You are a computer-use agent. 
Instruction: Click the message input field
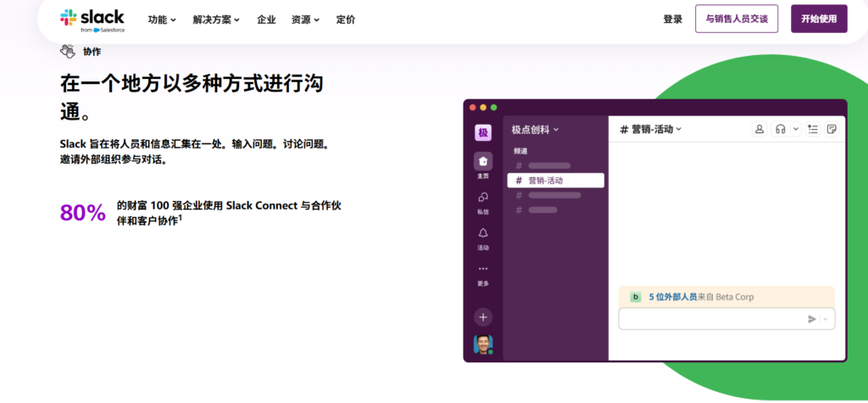(710, 319)
